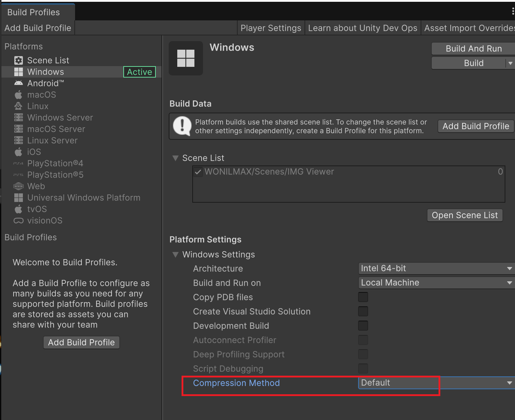Open Asset Import Overrides
This screenshot has width=515, height=420.
[469, 28]
